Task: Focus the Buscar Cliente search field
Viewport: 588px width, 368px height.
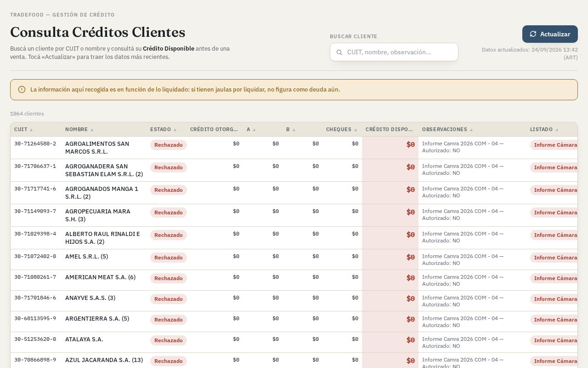Action: (x=394, y=52)
